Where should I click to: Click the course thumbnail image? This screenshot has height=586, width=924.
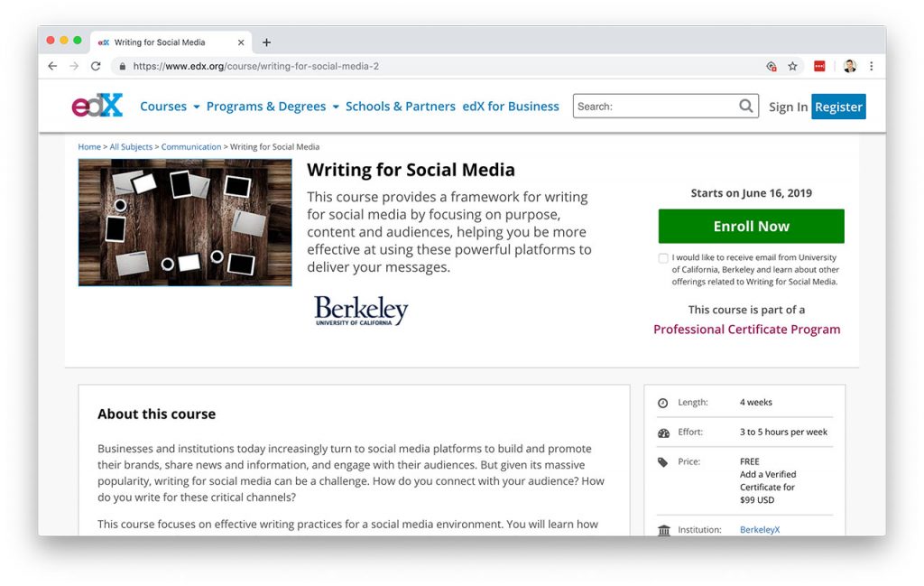point(185,223)
